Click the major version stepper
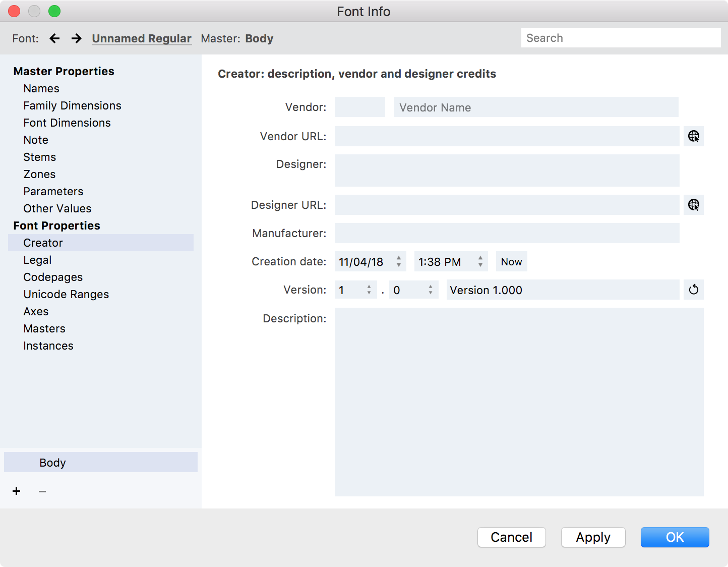The image size is (728, 567). tap(369, 290)
